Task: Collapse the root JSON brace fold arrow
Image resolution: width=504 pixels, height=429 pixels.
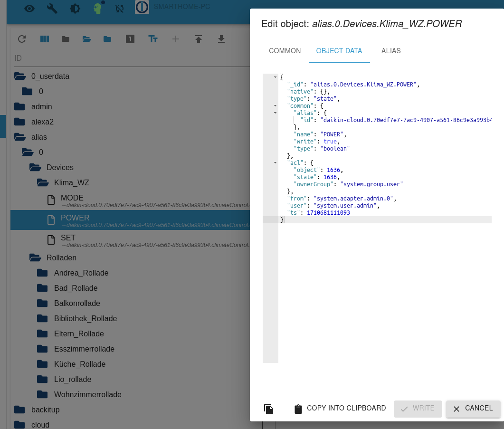Action: [275, 77]
